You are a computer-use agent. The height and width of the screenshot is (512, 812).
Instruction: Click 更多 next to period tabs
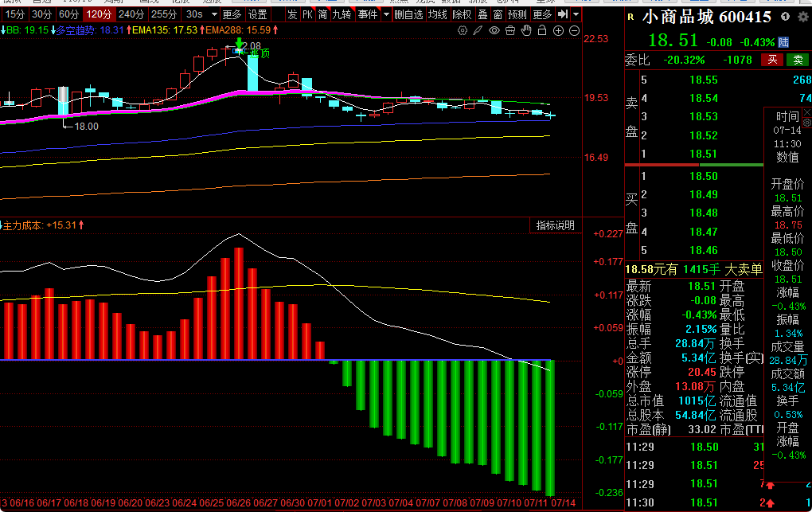coord(232,14)
